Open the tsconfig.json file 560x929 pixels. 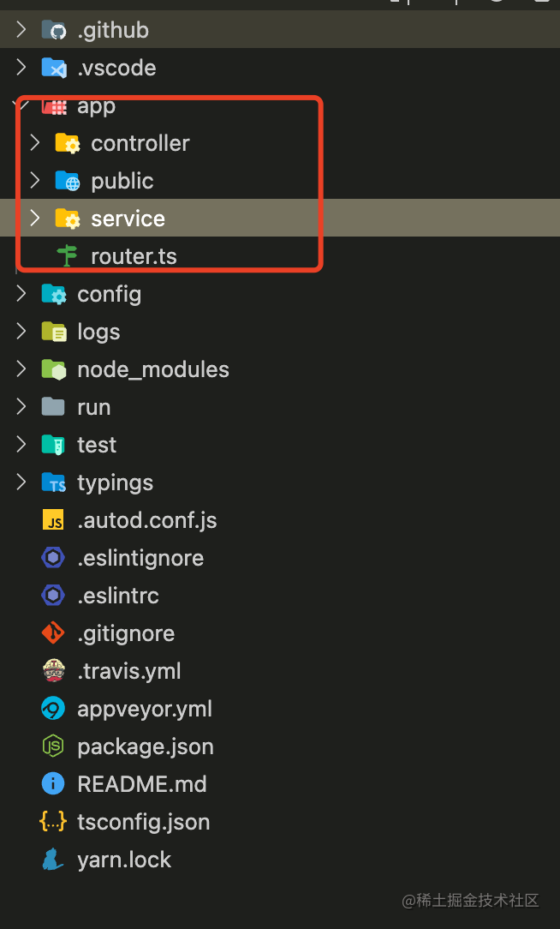143,822
